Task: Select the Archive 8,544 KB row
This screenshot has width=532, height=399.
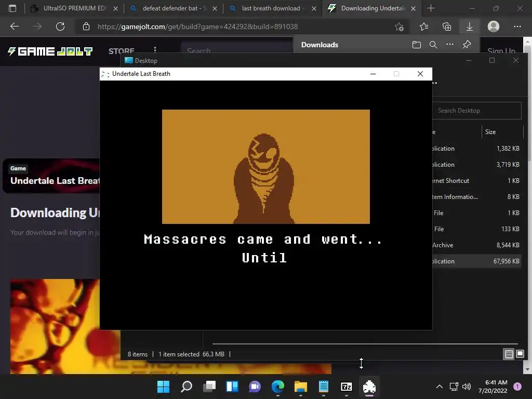Action: coord(476,245)
